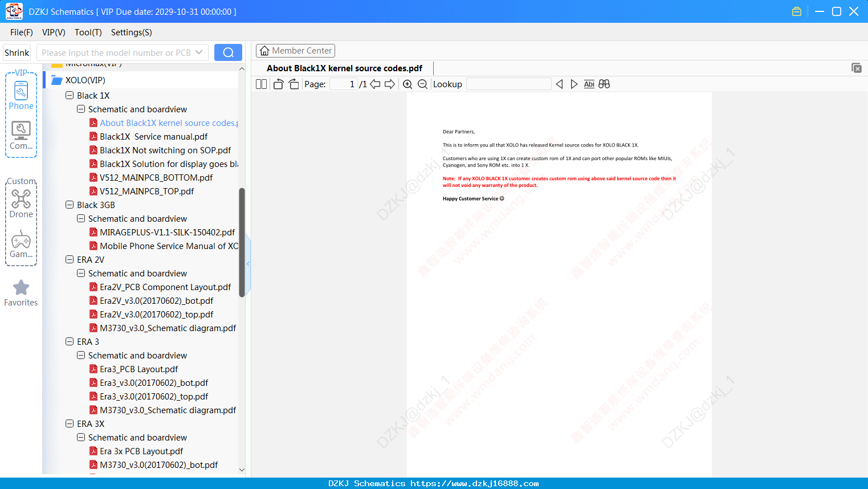Rotate the page clockwise

click(294, 84)
